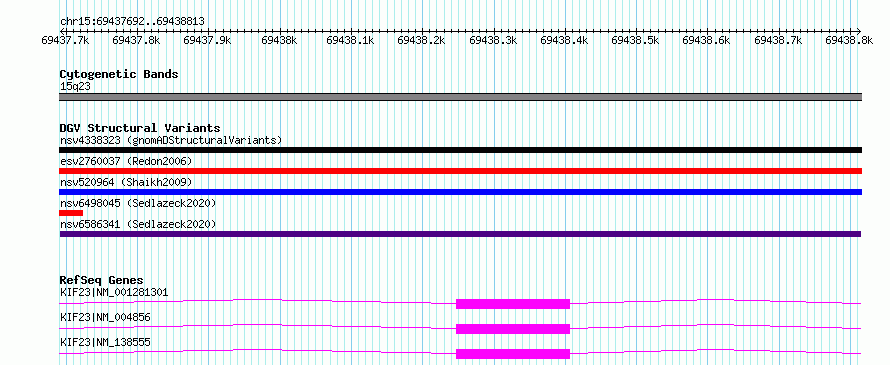Click the 69438.6k ruler tick label

click(x=706, y=40)
